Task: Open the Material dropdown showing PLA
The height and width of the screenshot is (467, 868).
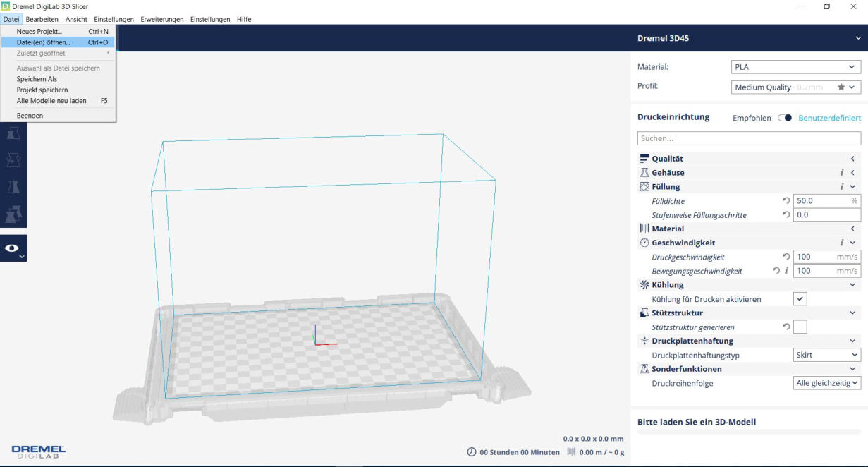Action: [x=795, y=67]
